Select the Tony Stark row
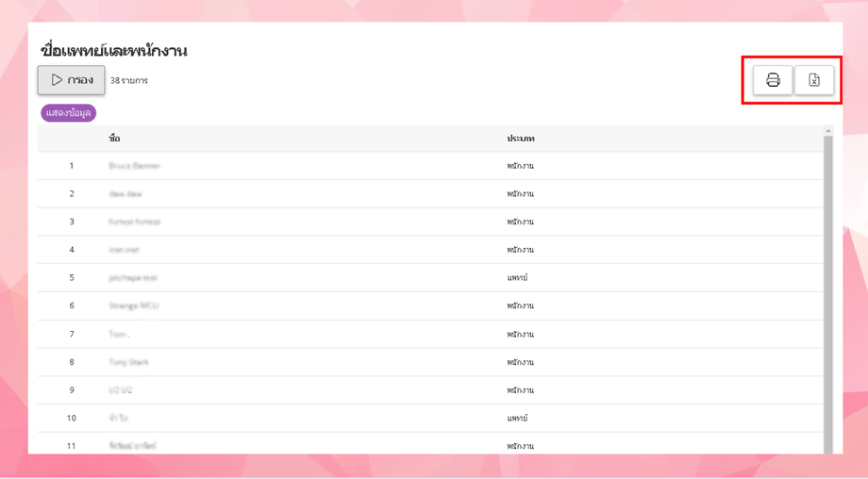The image size is (868, 479). point(129,362)
